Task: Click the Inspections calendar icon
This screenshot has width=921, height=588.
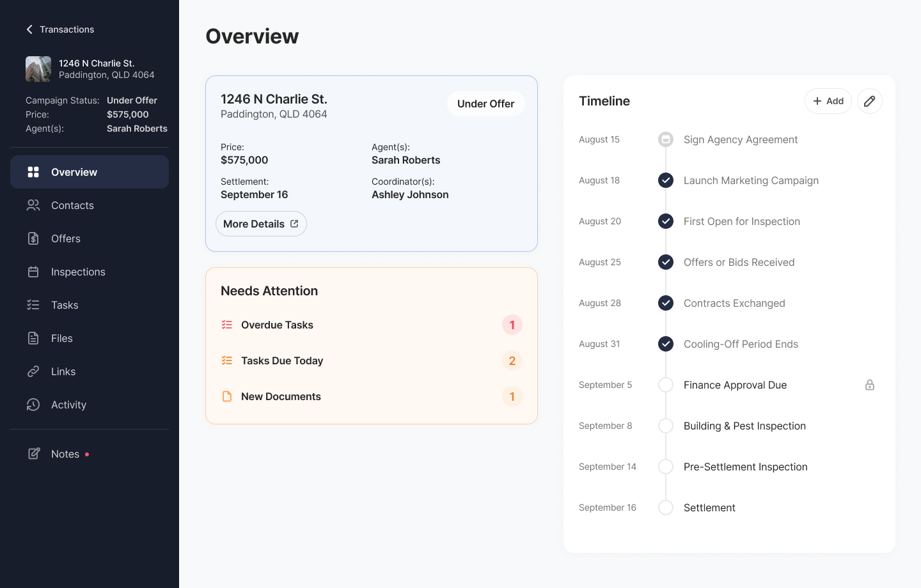Action: click(33, 272)
